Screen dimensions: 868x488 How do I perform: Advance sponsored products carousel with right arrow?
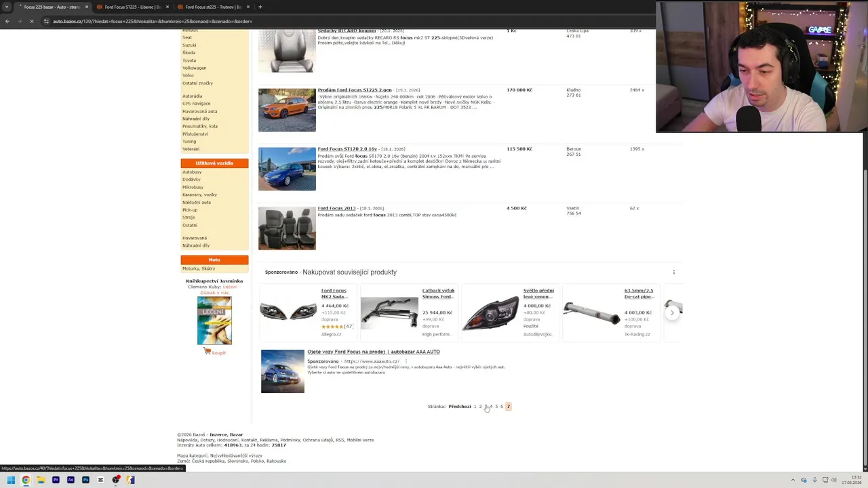tap(672, 312)
